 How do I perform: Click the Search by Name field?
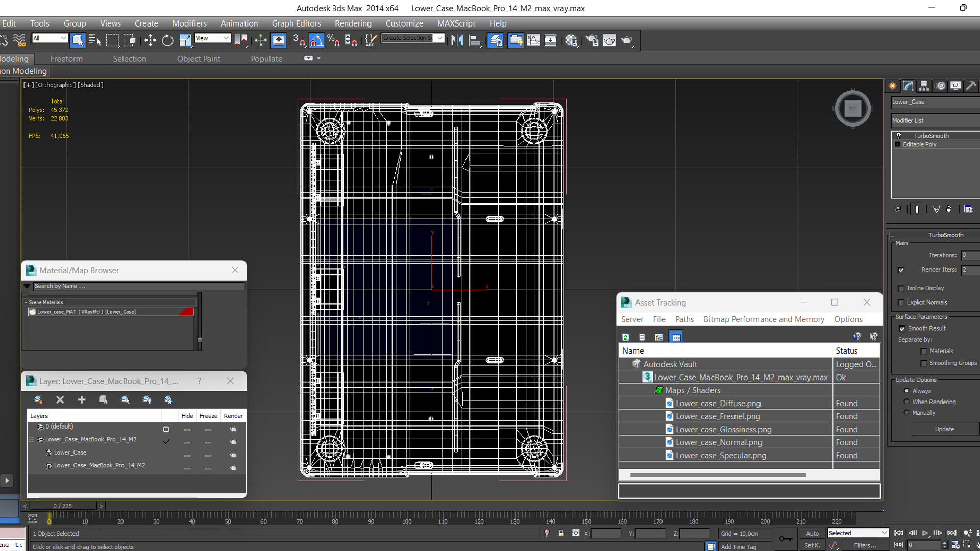point(139,286)
